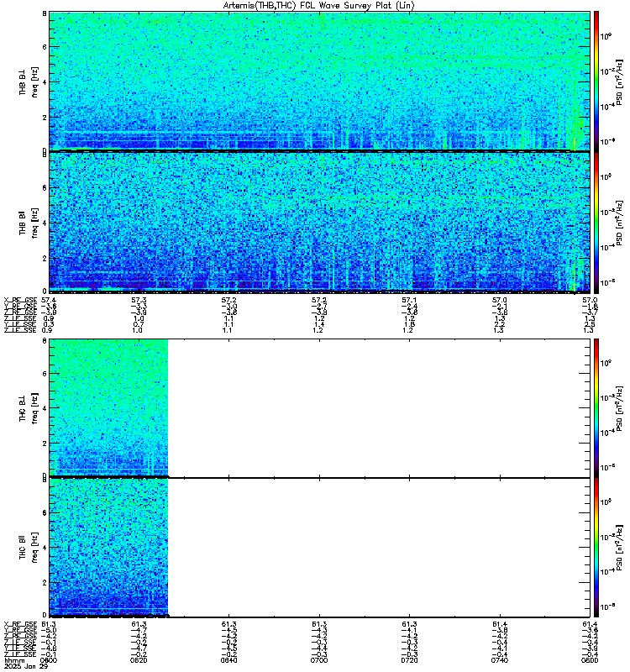Click X_RE_GSE row label under THC panels
The width and height of the screenshot is (630, 672).
(20, 624)
